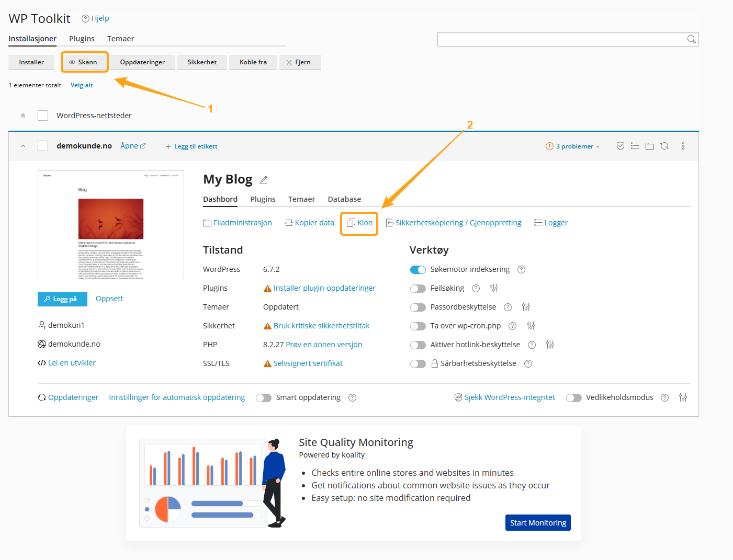Enable Passordbeskyttelse toggle

tap(418, 307)
